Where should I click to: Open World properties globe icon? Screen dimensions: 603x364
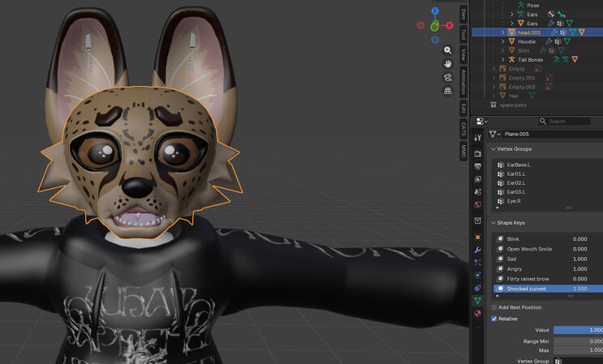[x=478, y=204]
